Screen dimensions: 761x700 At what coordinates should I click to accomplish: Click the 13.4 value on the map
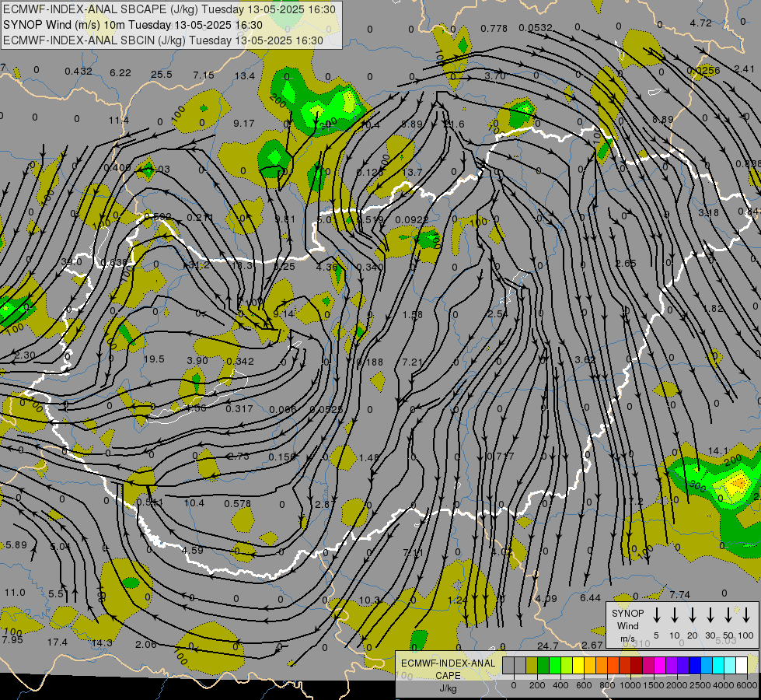pos(244,75)
